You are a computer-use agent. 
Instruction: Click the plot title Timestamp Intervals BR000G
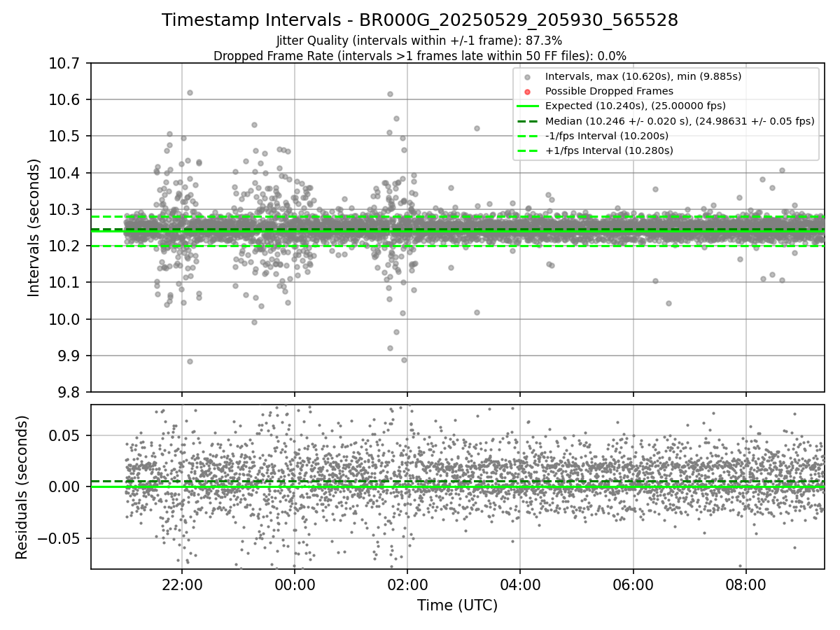pyautogui.click(x=420, y=20)
